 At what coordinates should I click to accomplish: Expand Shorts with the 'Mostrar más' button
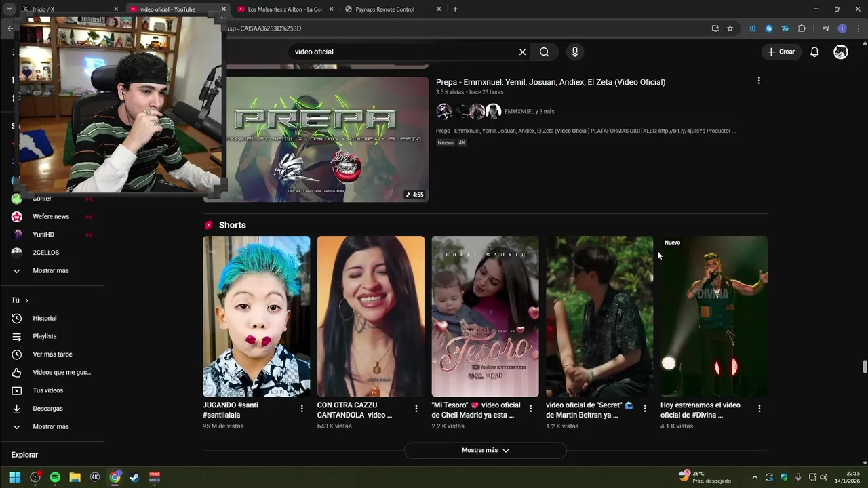pos(486,450)
